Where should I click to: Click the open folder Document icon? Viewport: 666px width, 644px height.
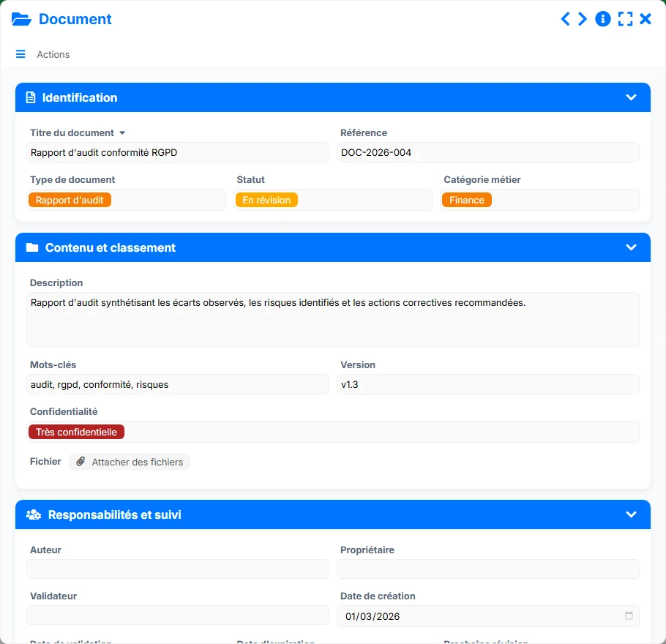(x=21, y=19)
